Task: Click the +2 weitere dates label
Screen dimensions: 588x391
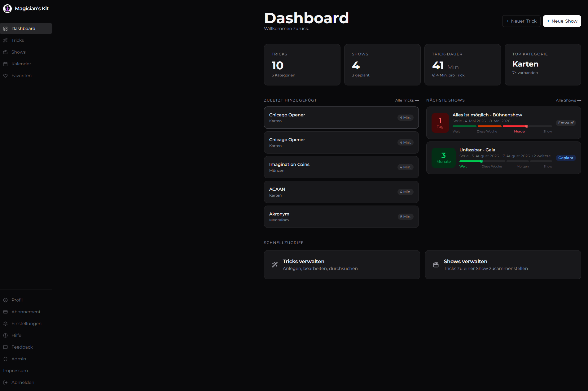Action: point(541,156)
